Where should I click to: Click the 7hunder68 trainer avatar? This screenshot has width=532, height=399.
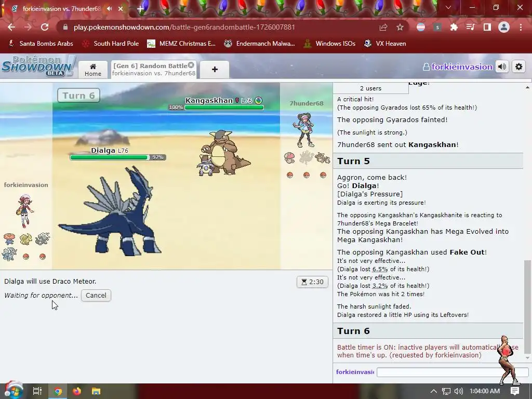[304, 130]
